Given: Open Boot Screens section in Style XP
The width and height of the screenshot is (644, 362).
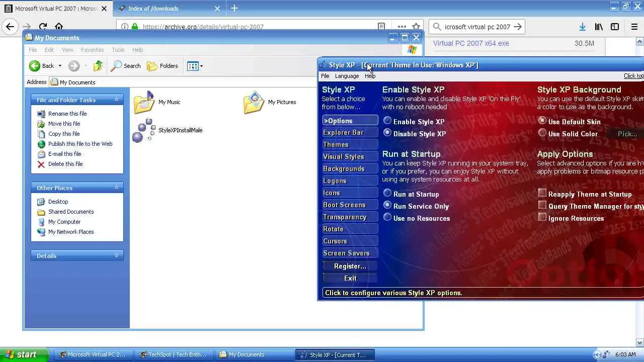Looking at the screenshot, I should (350, 205).
